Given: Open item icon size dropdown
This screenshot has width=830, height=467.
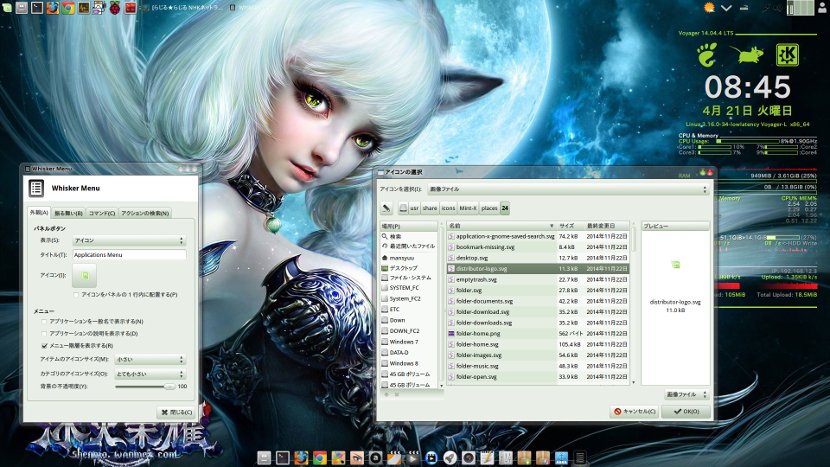Looking at the screenshot, I should [150, 360].
